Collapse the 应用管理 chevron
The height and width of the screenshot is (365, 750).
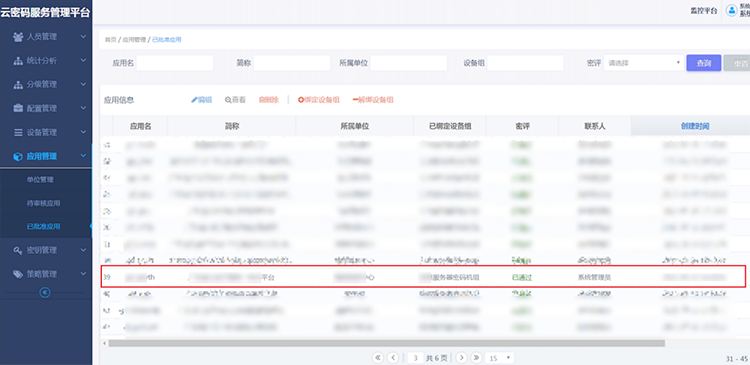pos(83,156)
